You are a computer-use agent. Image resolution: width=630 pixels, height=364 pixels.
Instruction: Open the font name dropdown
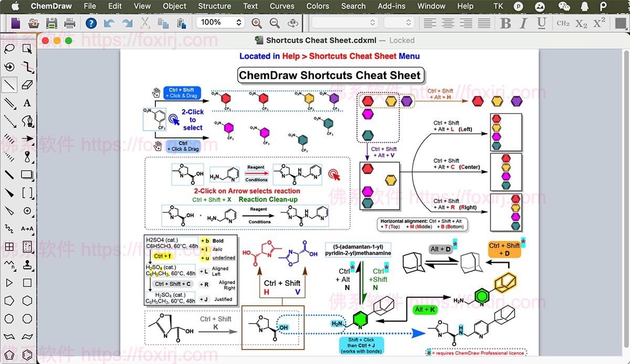[x=344, y=23]
